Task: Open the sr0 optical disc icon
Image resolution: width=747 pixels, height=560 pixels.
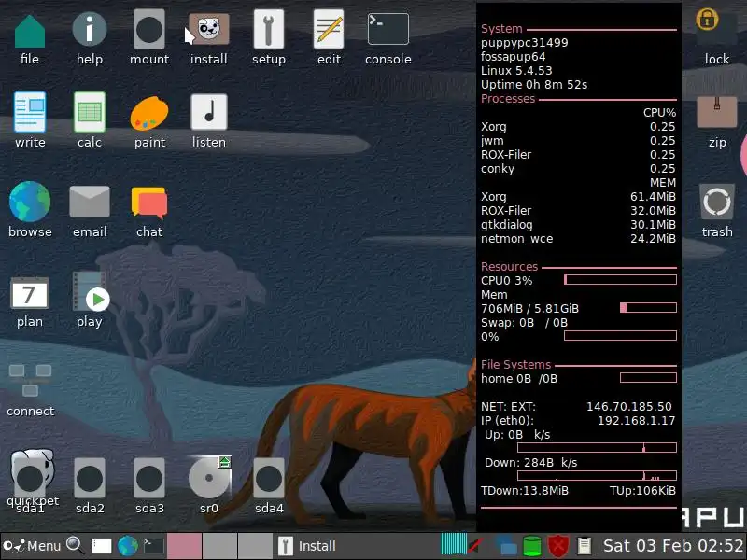Action: (208, 478)
